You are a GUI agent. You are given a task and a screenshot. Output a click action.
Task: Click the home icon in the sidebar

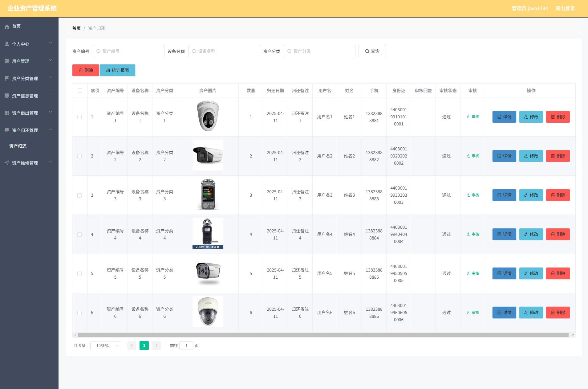(7, 27)
